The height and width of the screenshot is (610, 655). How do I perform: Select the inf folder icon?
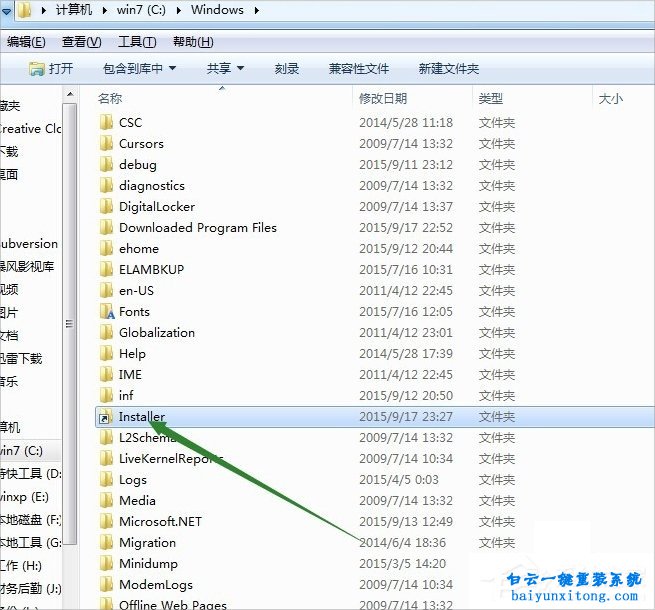(106, 395)
